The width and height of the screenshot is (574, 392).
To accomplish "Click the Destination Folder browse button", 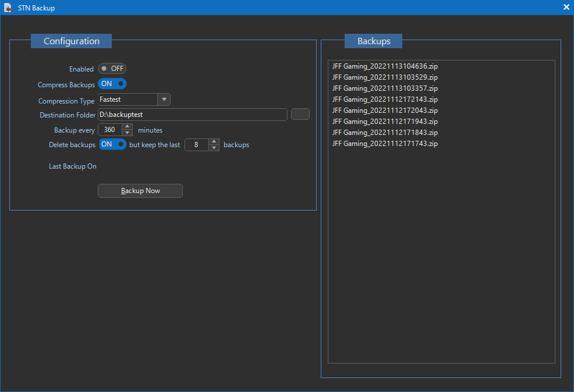I will [300, 115].
